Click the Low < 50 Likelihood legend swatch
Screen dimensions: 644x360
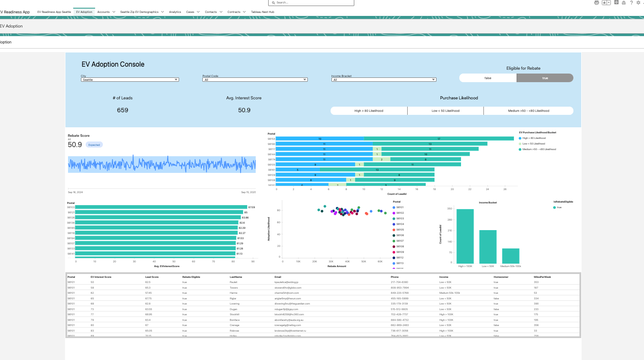tap(520, 144)
